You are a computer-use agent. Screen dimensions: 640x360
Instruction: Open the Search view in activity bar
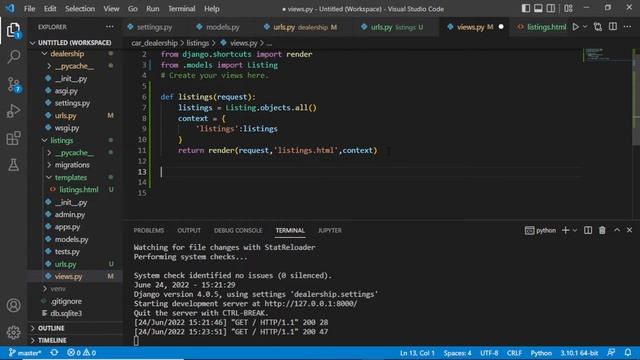coord(13,57)
